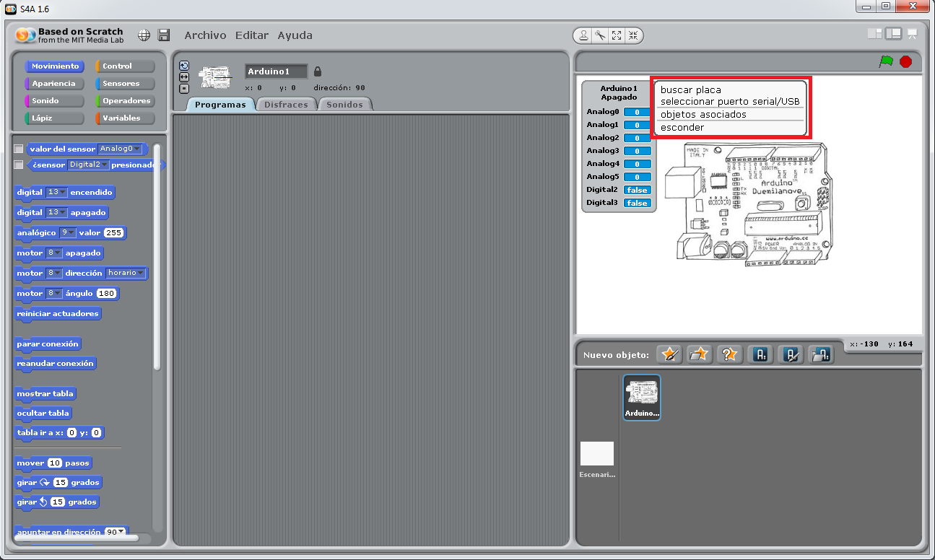This screenshot has height=560, width=935.
Task: Switch to full stage layout
Action: pyautogui.click(x=894, y=33)
